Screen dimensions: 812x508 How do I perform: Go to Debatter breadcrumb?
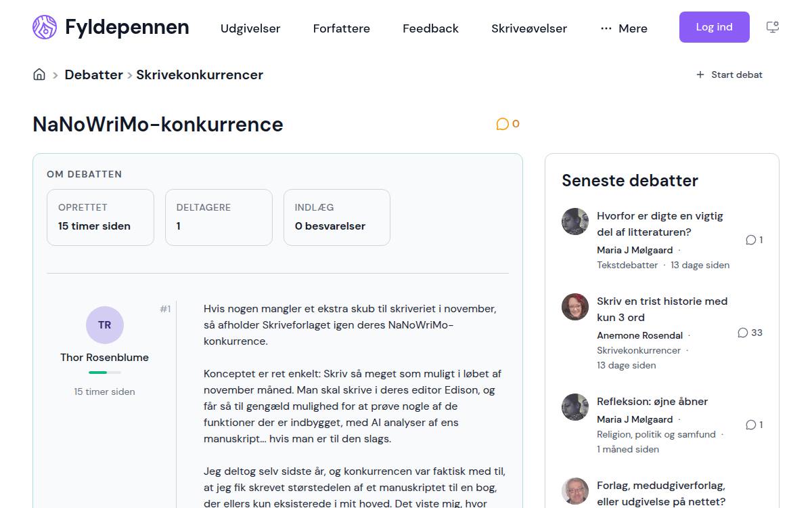pos(94,75)
